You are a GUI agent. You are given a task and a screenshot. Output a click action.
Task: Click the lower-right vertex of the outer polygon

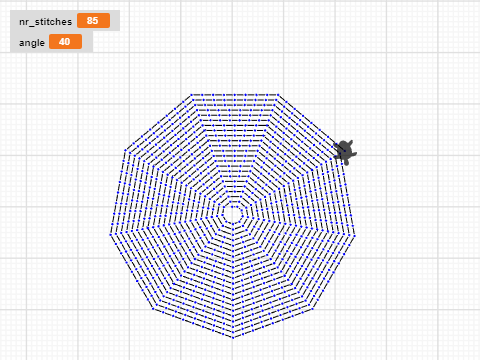[x=313, y=309]
